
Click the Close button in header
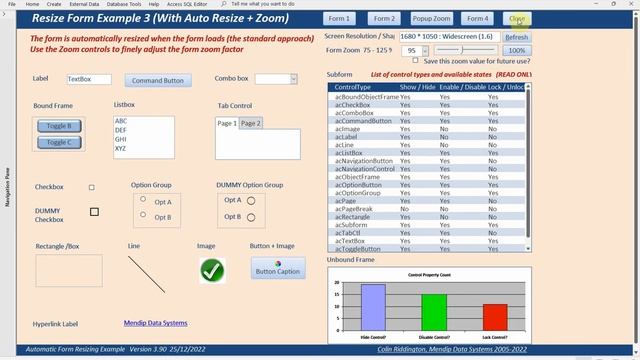517,19
